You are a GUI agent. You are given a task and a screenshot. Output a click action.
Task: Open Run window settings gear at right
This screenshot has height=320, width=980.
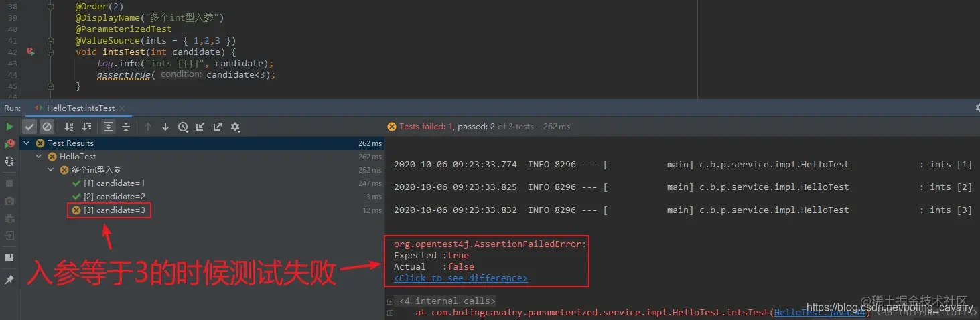click(977, 108)
